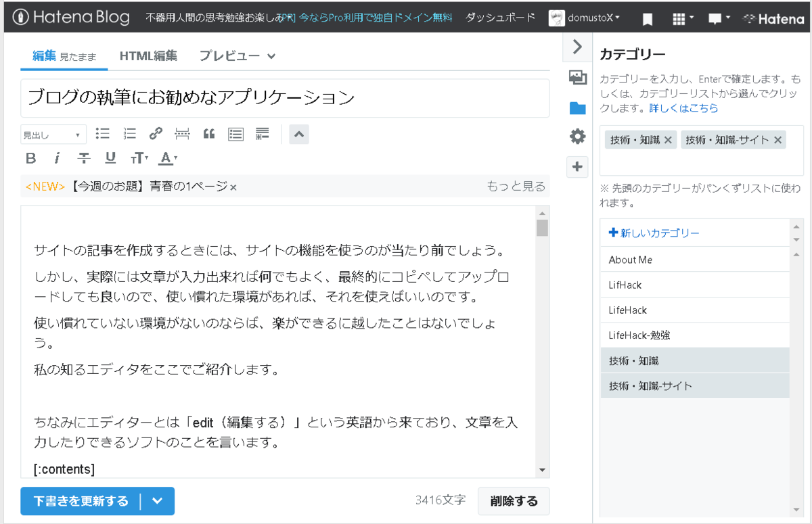
Task: Switch to the HTML編集 tab
Action: (x=148, y=55)
